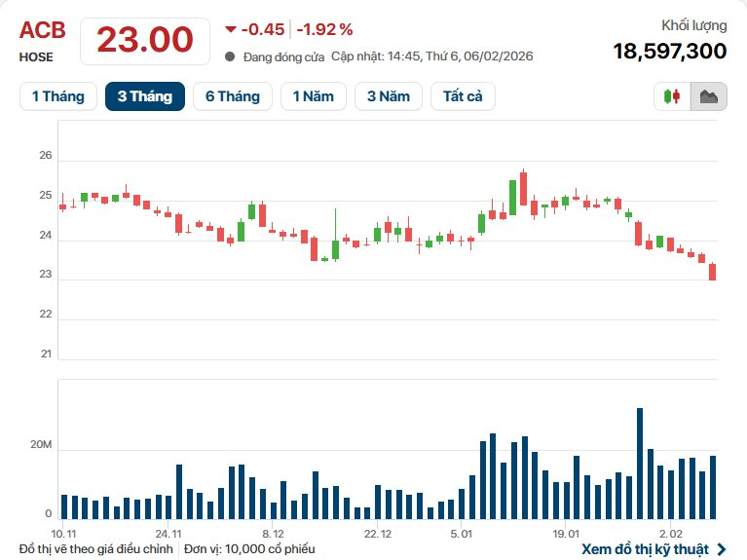This screenshot has height=560, width=747.
Task: Click the 23.00 current price box
Action: coord(144,40)
